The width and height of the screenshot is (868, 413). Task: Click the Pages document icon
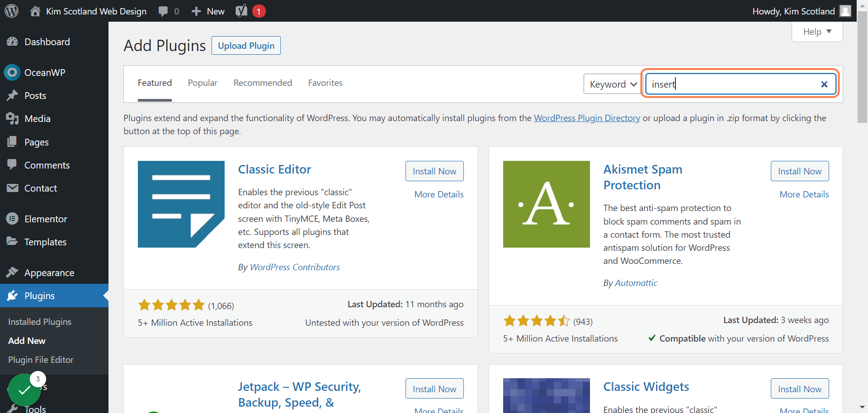tap(12, 142)
